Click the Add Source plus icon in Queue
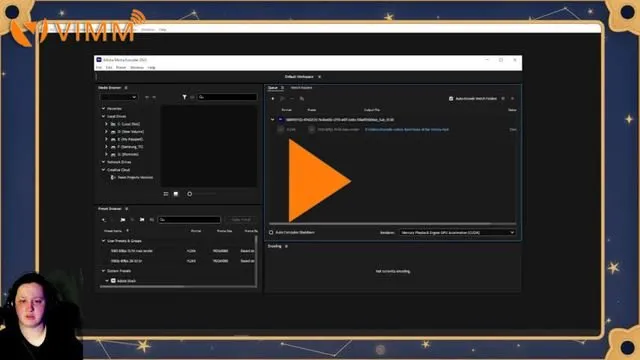 click(x=273, y=98)
